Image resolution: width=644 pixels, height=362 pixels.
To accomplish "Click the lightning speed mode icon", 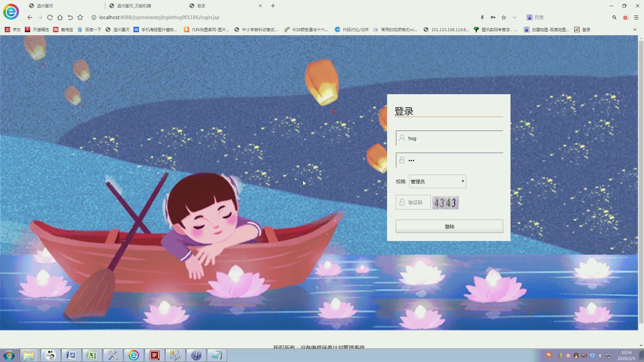I will pos(482,17).
